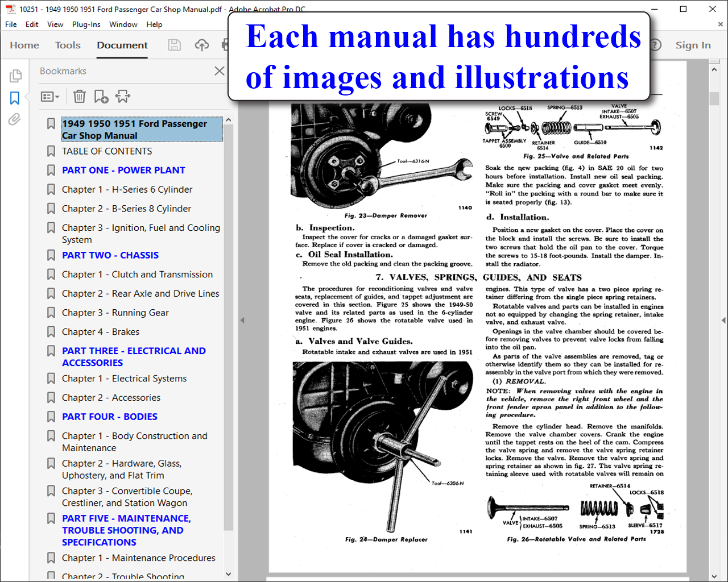This screenshot has width=728, height=582.
Task: Open the File menu
Action: click(11, 24)
